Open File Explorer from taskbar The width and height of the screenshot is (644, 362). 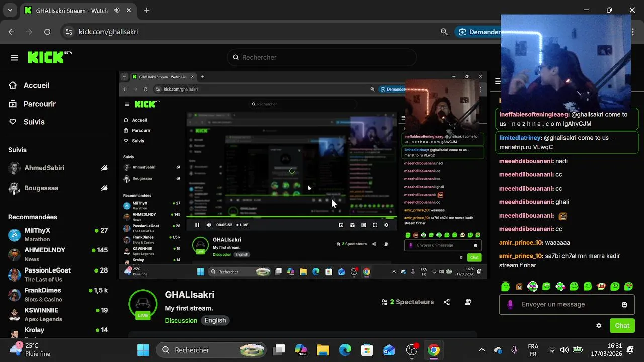[323, 350]
